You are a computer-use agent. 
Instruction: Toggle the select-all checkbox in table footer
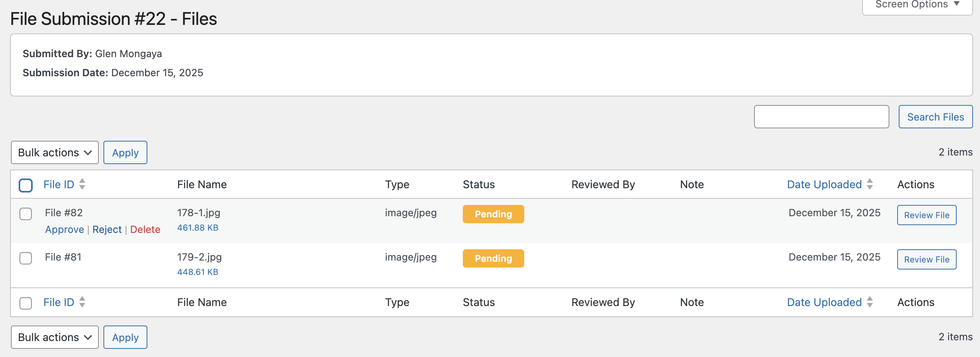point(26,303)
